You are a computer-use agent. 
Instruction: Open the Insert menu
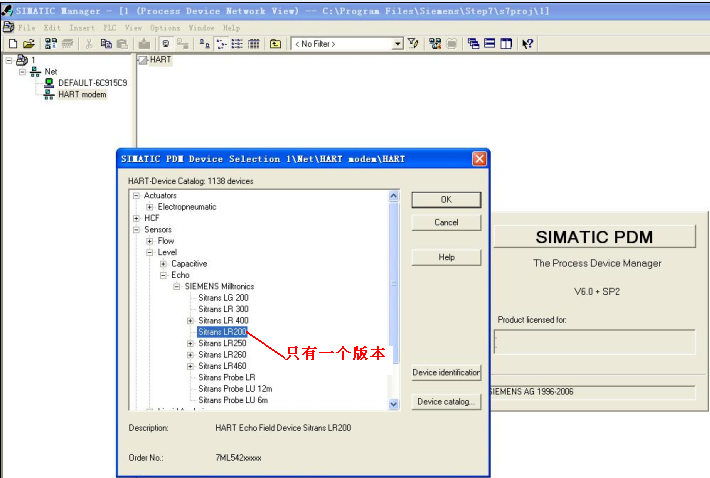(82, 28)
